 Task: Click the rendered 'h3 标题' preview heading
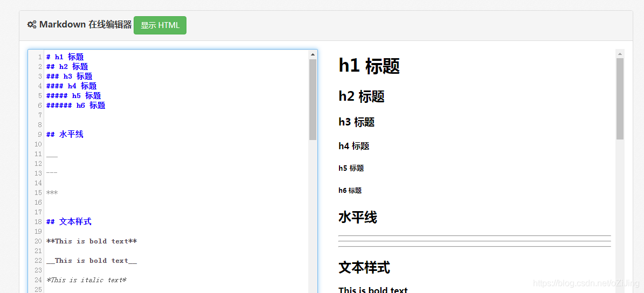coord(357,122)
